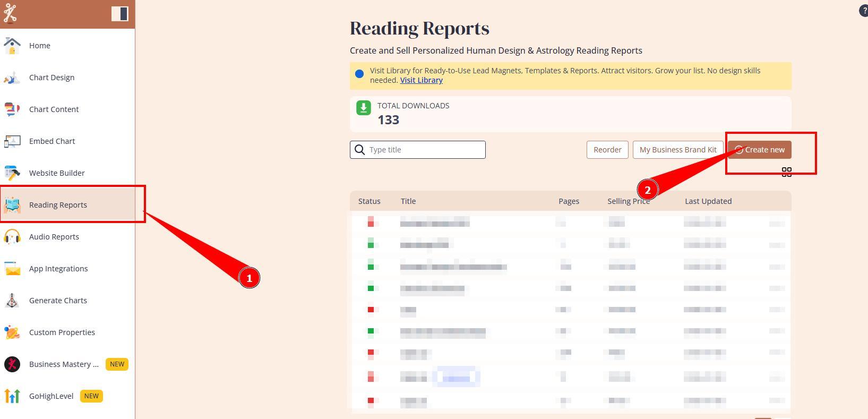Open My Business Brand Kit
This screenshot has height=419, width=868.
click(x=677, y=150)
